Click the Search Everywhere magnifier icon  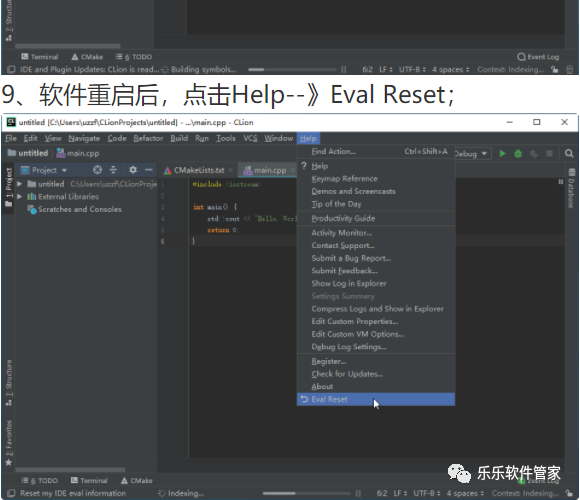[569, 153]
